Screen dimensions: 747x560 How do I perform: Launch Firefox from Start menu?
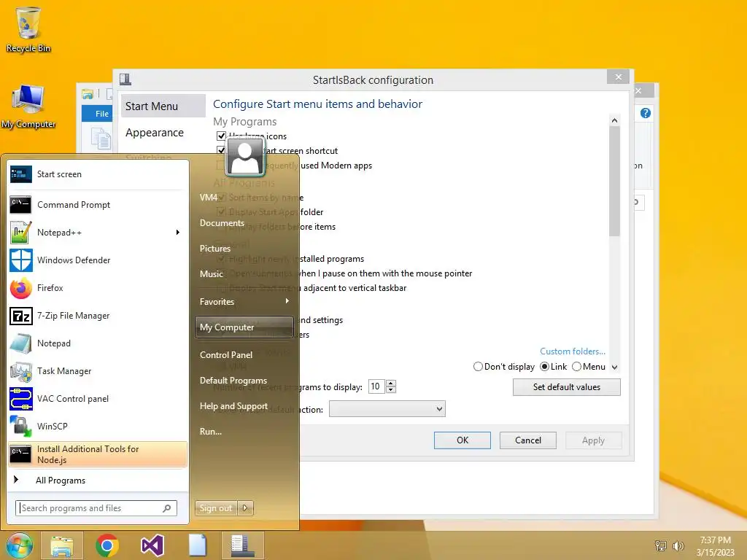97,287
